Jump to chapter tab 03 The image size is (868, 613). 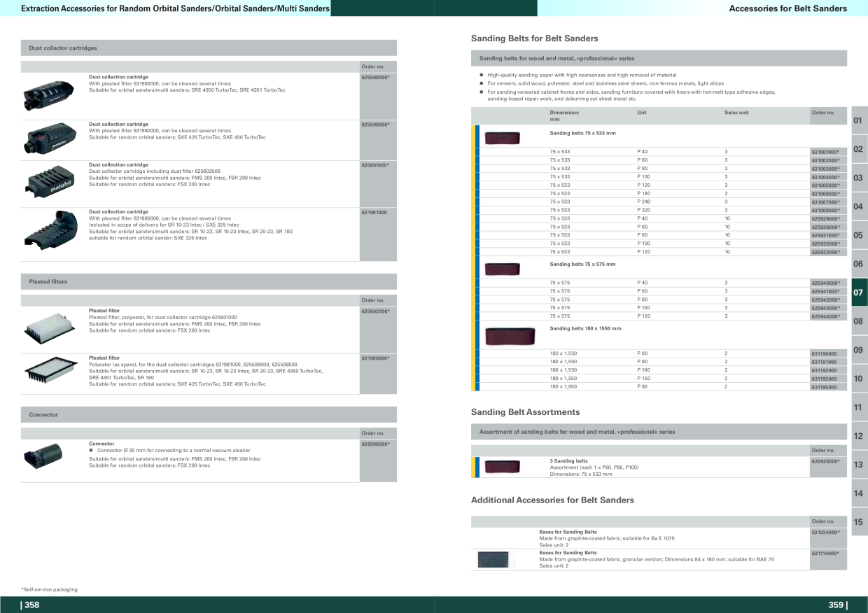pos(859,178)
